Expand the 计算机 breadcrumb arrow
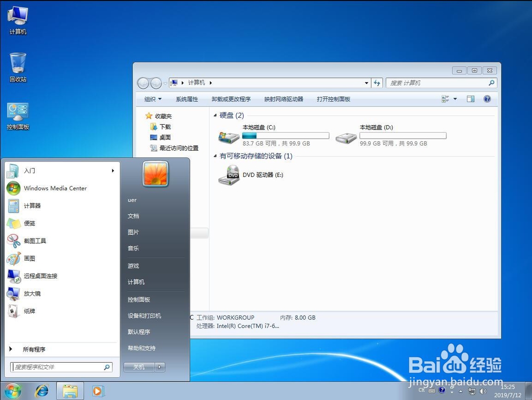Screen dimensions: 532x400 [x=211, y=83]
